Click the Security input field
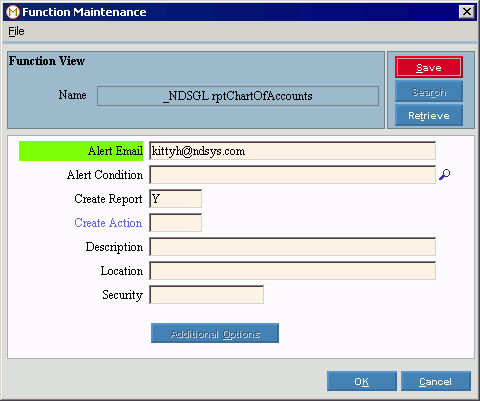Viewport: 480px width, 401px height. (207, 295)
